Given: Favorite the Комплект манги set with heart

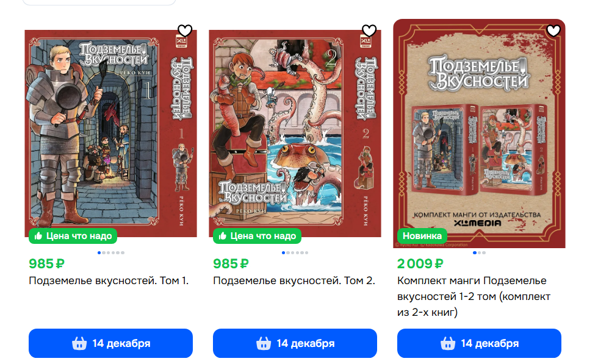Looking at the screenshot, I should point(553,30).
